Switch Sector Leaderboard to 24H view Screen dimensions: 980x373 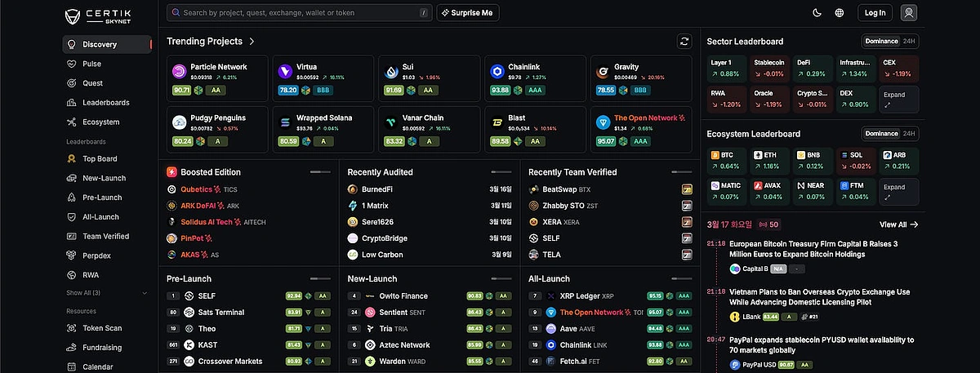tap(909, 42)
